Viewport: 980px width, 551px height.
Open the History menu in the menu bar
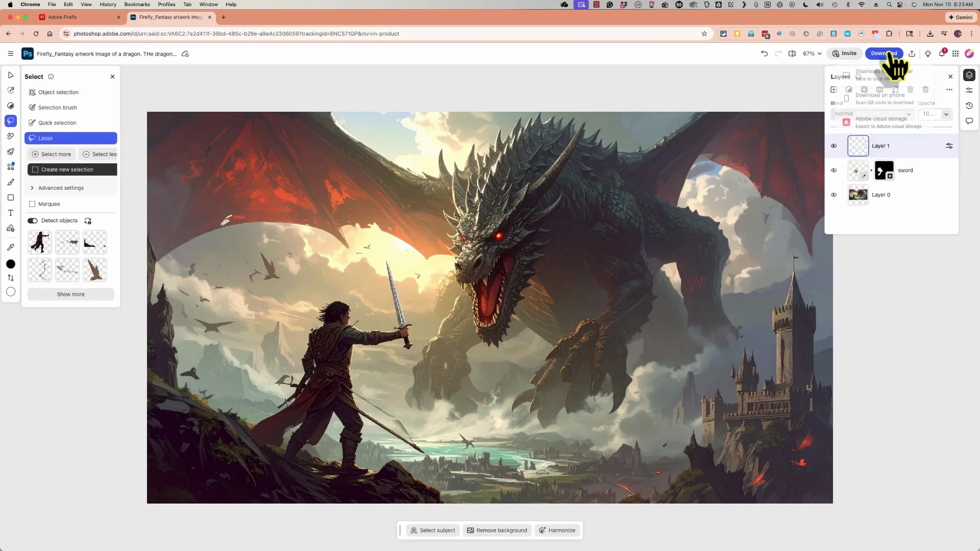[108, 4]
